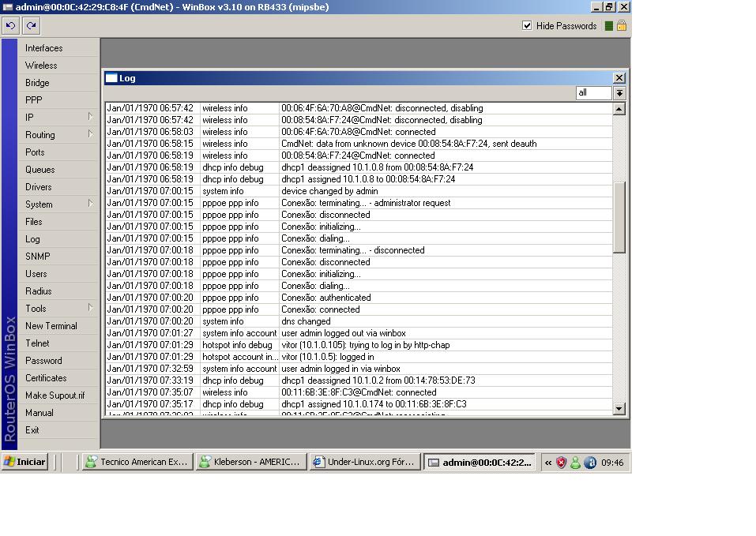
Task: Expand the Tools submenu
Action: 90,307
